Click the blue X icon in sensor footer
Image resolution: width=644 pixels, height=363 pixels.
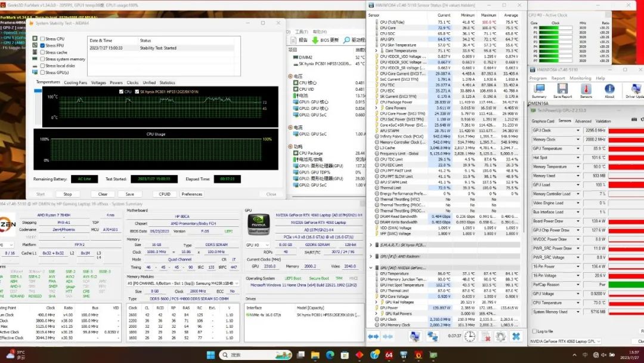[x=516, y=337]
